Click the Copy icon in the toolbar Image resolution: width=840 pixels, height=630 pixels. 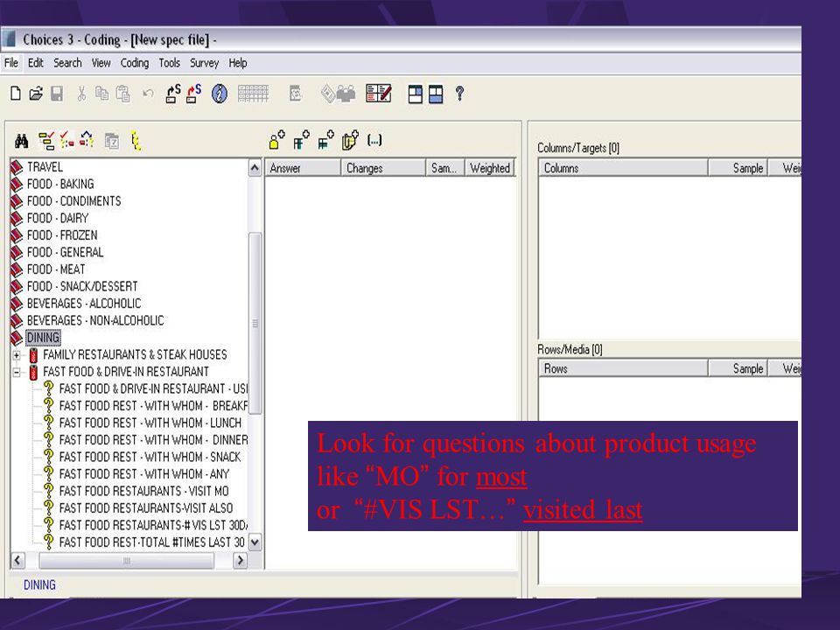101,94
